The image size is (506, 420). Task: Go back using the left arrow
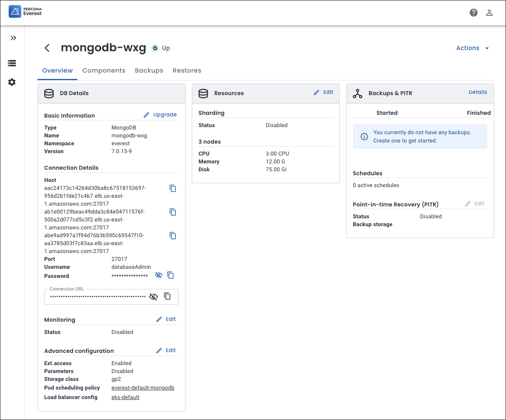47,48
